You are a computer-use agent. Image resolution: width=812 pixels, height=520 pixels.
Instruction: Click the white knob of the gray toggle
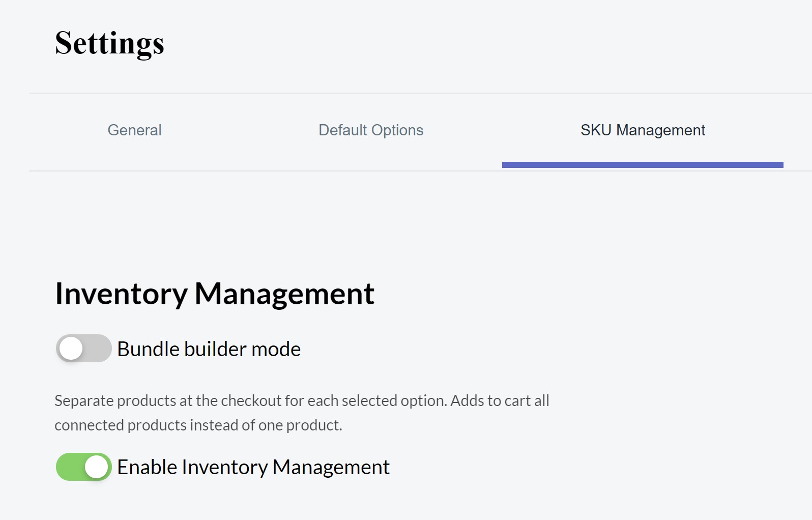pyautogui.click(x=71, y=349)
